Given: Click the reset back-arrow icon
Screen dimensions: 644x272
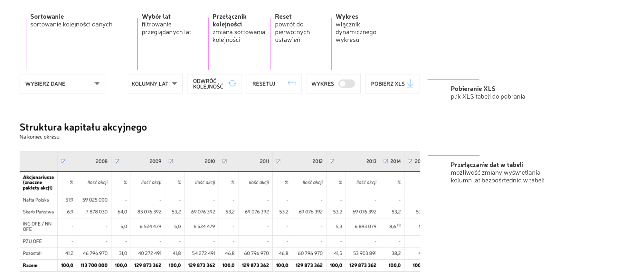Looking at the screenshot, I should 292,83.
